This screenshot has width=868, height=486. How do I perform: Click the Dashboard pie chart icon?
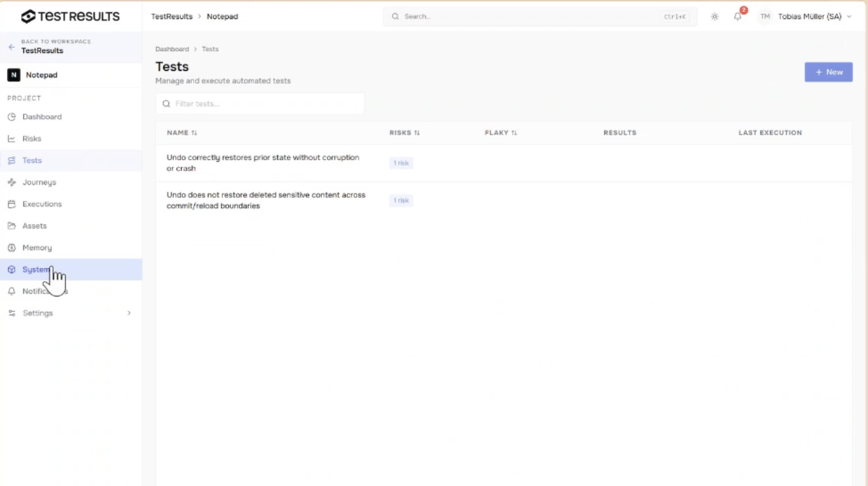pos(11,117)
